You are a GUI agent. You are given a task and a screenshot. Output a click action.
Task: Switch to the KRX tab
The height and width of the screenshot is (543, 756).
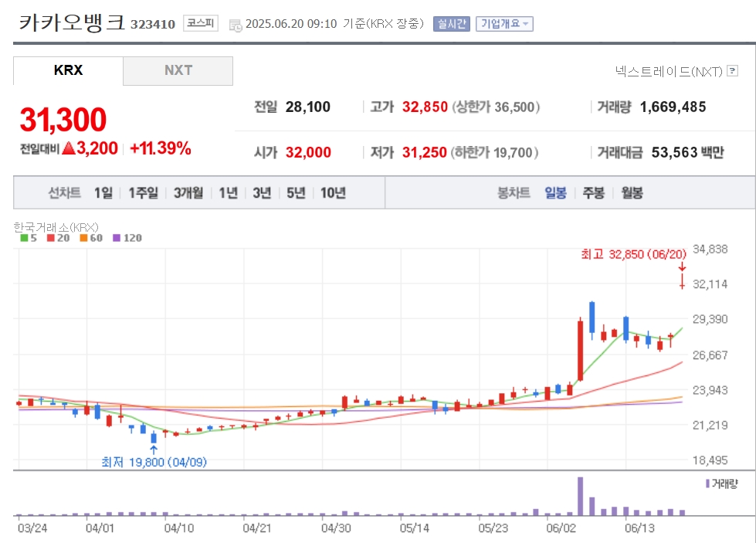pyautogui.click(x=68, y=70)
